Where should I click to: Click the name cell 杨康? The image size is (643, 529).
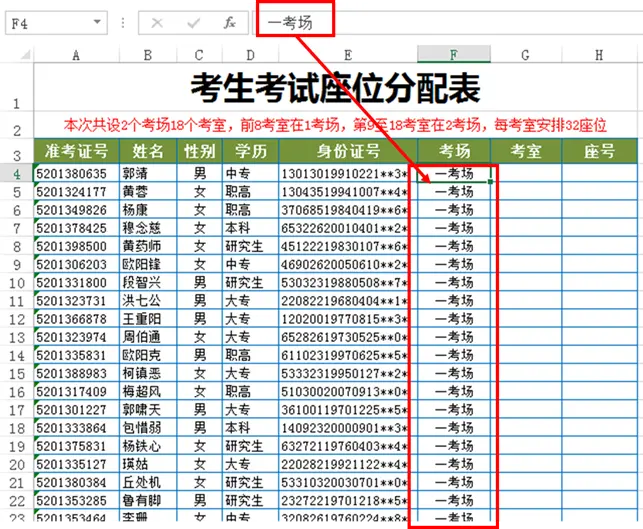pos(148,210)
